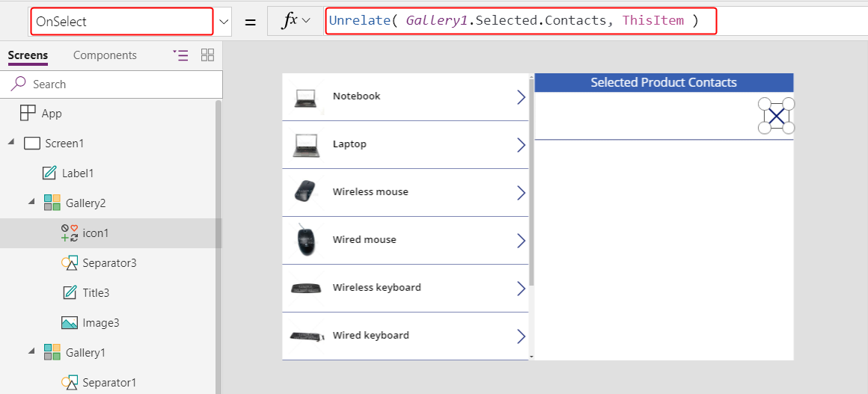Select the Notebook title text
The image size is (868, 394).
356,96
